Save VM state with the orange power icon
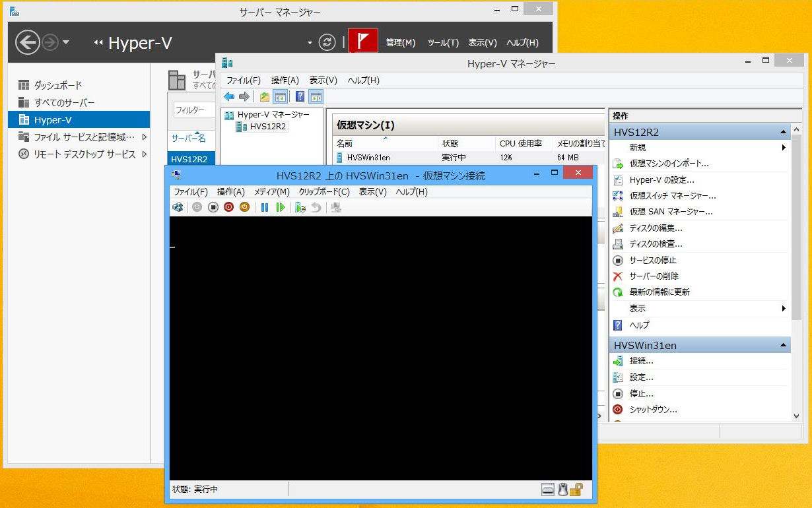The image size is (812, 508). (x=244, y=207)
